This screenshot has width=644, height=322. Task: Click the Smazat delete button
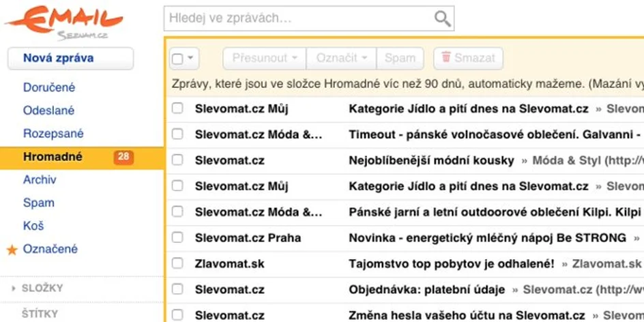[468, 58]
